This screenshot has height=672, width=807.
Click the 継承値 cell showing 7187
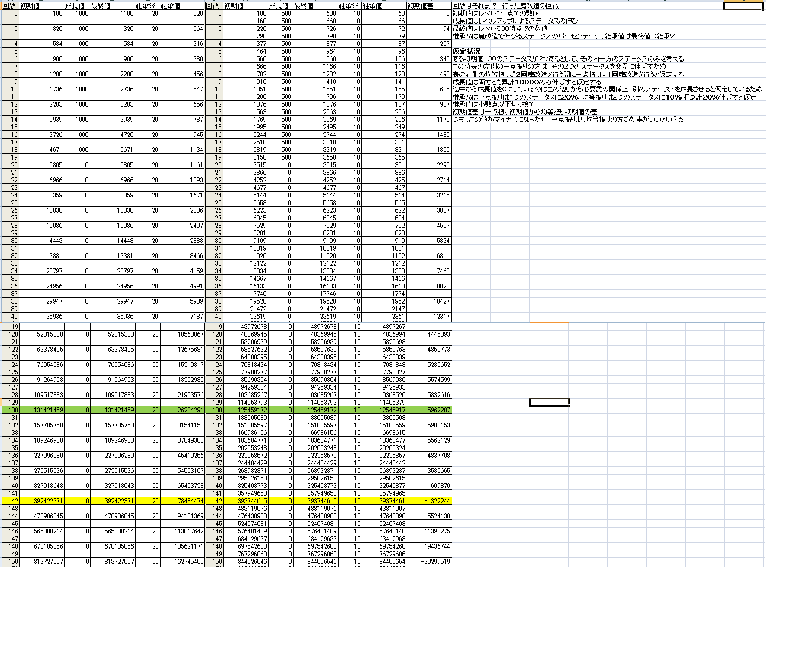click(182, 317)
